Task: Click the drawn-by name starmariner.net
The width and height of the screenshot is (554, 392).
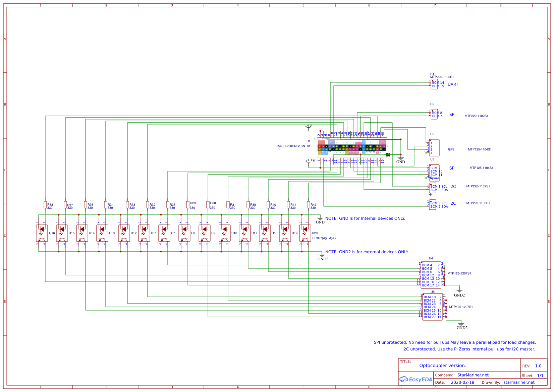Action: 519,382
